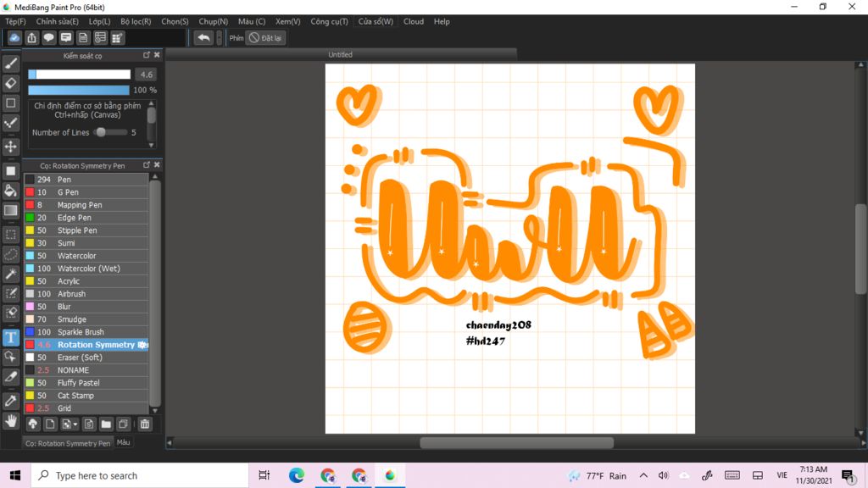Click the speech bubble toolbar icon
The image size is (868, 488).
(x=48, y=37)
